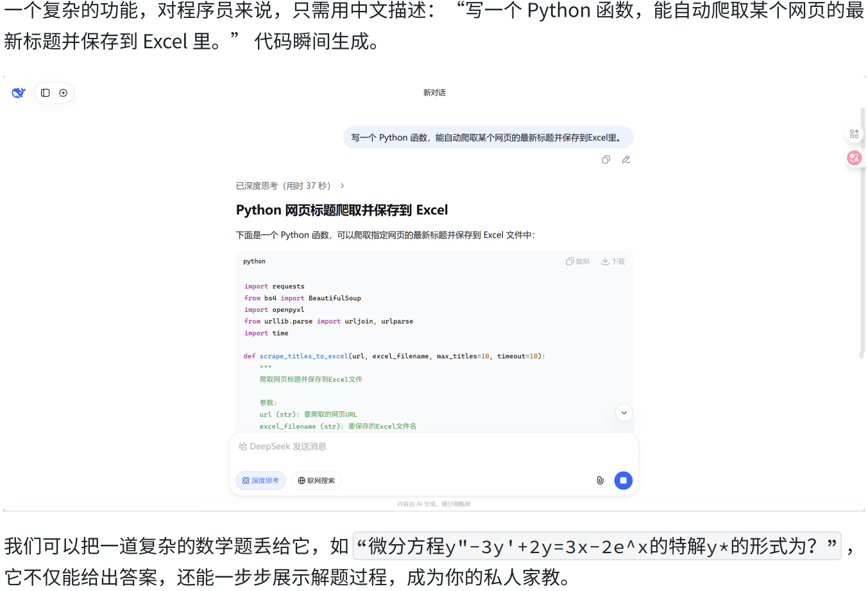Click the DeepSeek whale logo

point(19,92)
